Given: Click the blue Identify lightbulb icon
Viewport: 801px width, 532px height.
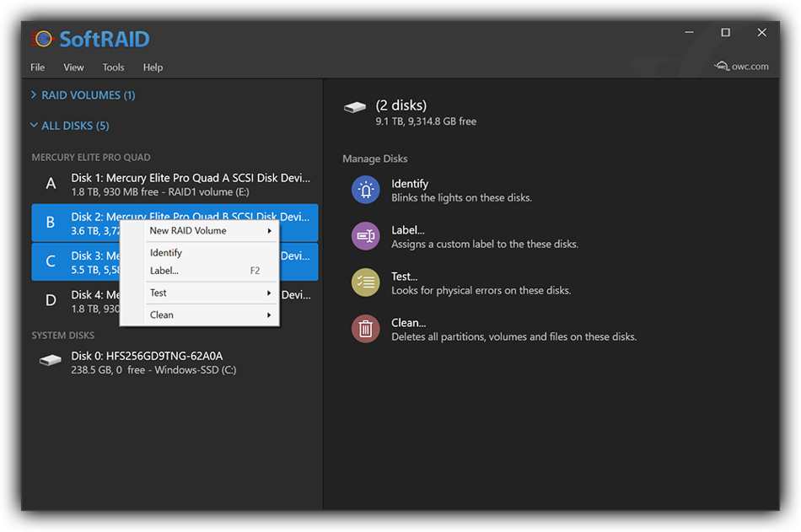Looking at the screenshot, I should click(365, 190).
